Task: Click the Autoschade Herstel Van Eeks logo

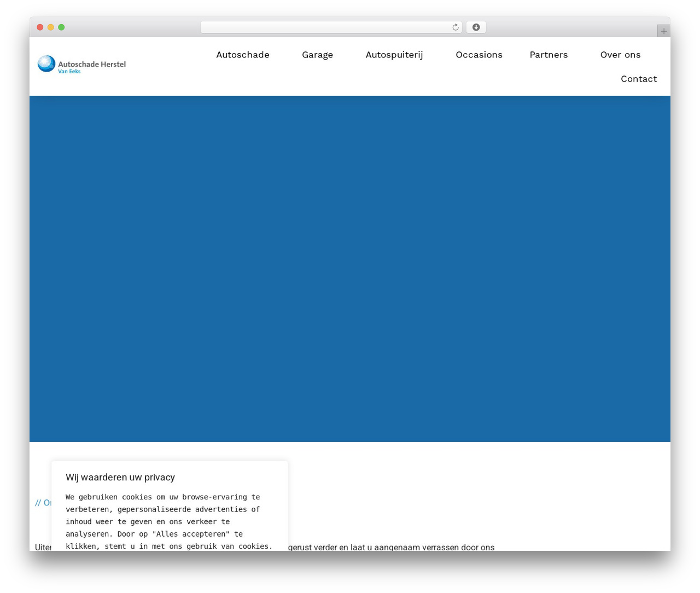Action: tap(81, 65)
